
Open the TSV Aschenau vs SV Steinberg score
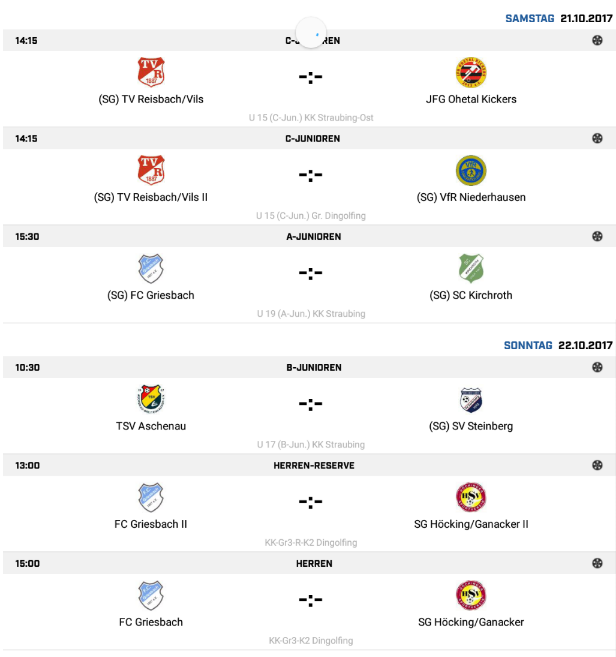310,405
